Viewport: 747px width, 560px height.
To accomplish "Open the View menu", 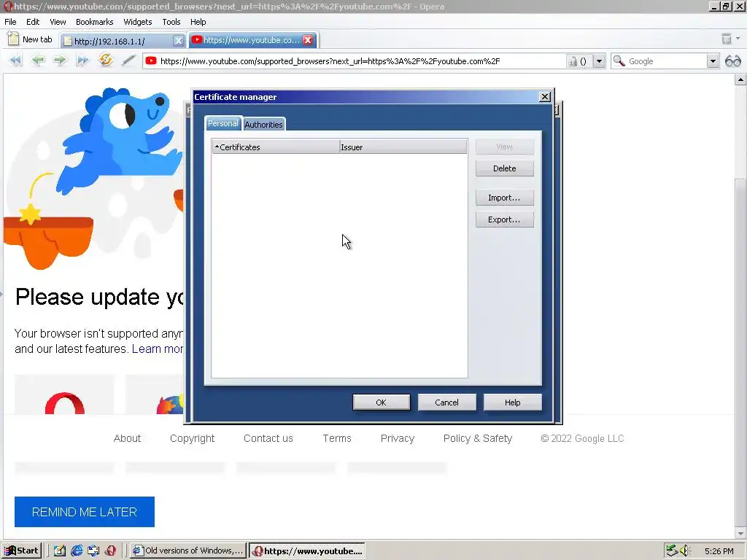I will click(x=58, y=22).
